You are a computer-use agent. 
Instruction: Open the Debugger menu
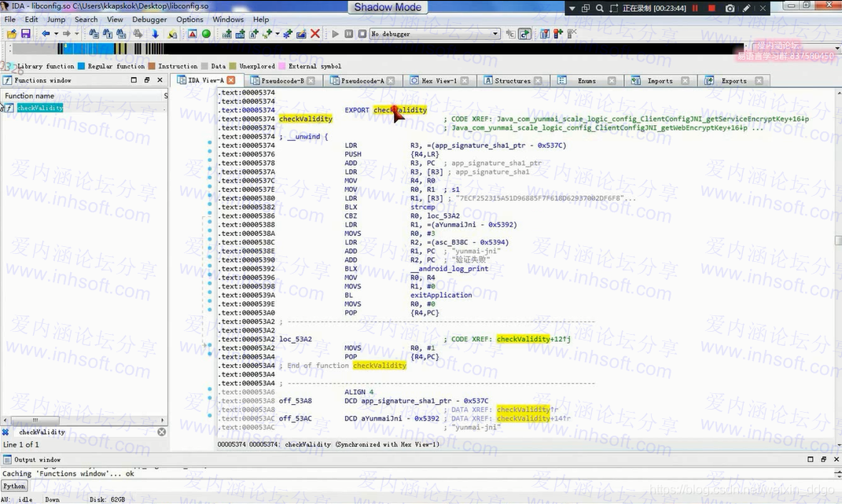[149, 20]
